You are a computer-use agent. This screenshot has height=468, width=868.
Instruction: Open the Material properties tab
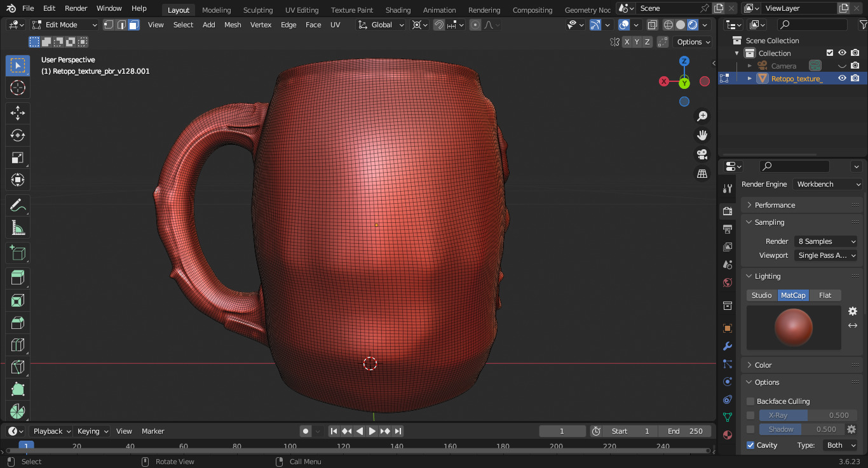728,435
